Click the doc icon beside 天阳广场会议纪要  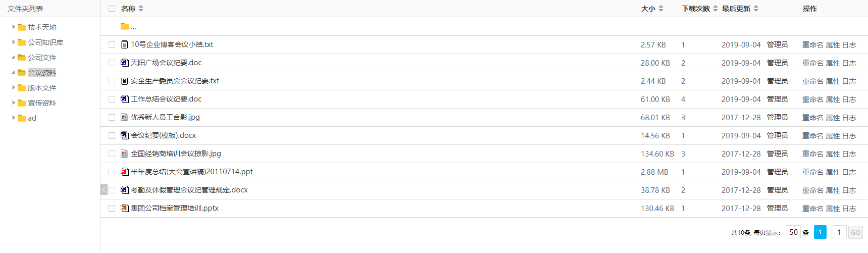point(124,63)
